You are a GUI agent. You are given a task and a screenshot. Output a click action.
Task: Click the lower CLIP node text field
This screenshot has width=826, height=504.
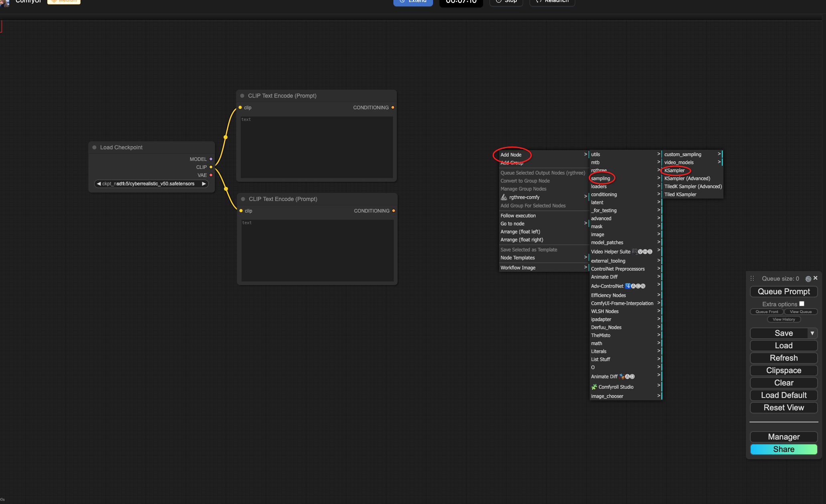[317, 250]
